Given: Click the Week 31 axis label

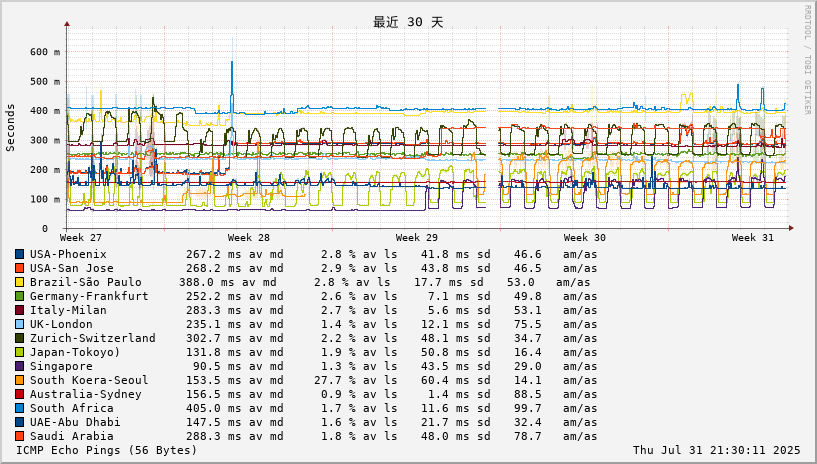Looking at the screenshot, I should click(x=752, y=238).
